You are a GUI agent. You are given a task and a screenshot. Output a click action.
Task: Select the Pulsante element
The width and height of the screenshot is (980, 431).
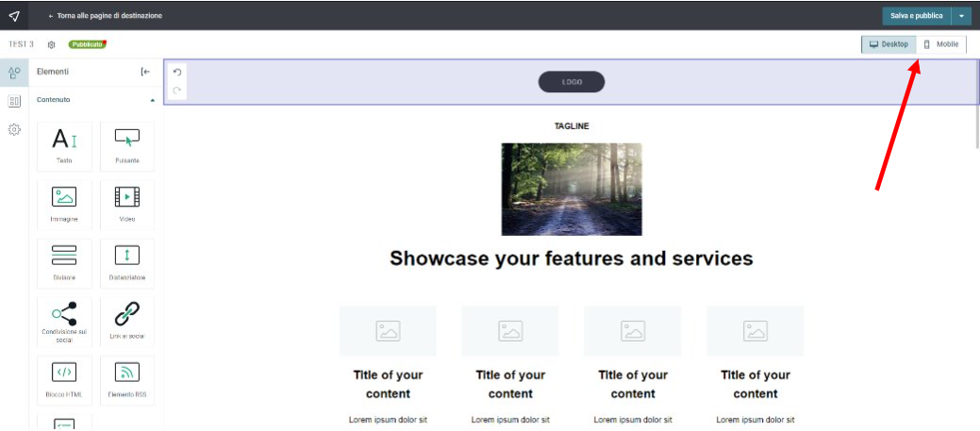(x=127, y=146)
